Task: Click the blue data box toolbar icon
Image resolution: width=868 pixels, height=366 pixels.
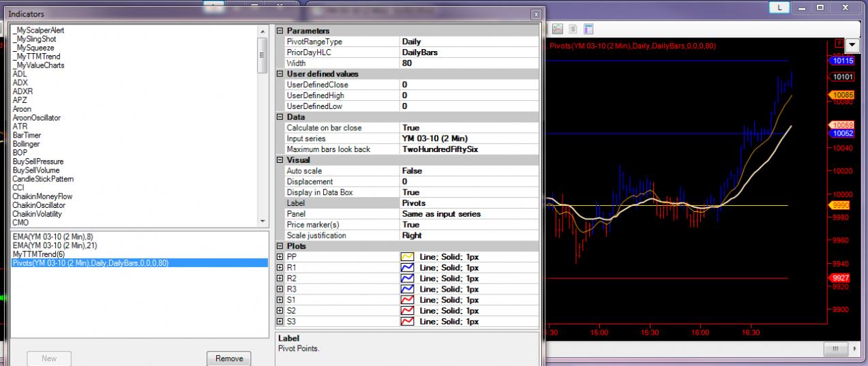Action: [588, 29]
